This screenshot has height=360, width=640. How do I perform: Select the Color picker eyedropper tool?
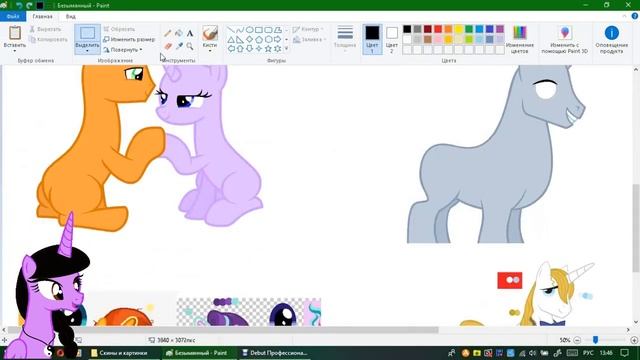click(x=179, y=46)
